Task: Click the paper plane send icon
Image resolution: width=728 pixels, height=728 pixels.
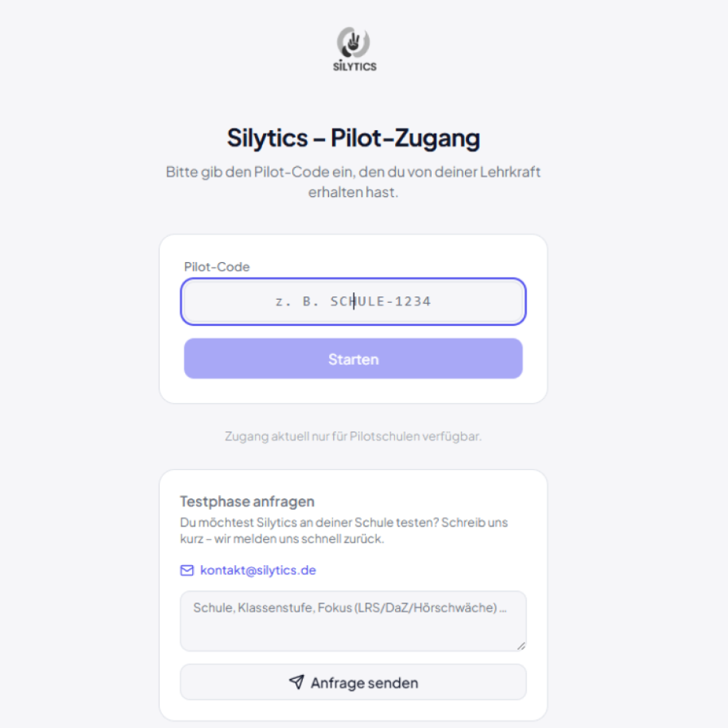Action: 296,682
